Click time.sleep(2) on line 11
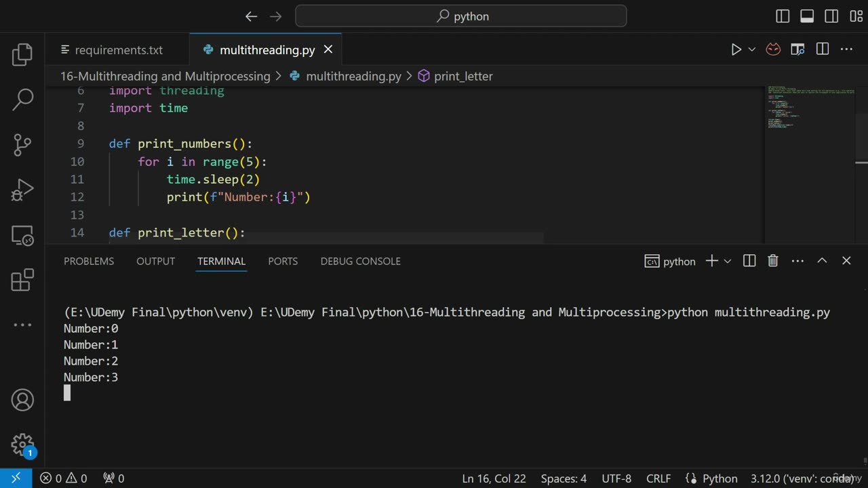This screenshot has width=868, height=488. 213,179
